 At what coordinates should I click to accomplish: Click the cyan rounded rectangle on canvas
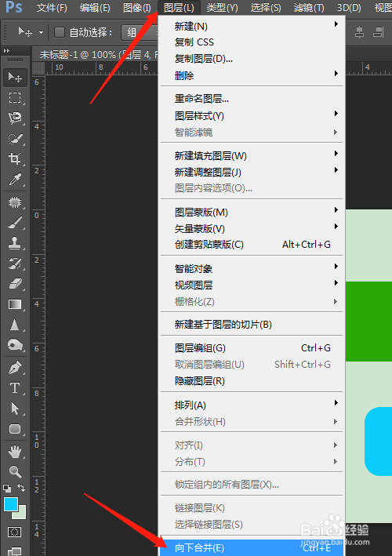click(x=378, y=442)
